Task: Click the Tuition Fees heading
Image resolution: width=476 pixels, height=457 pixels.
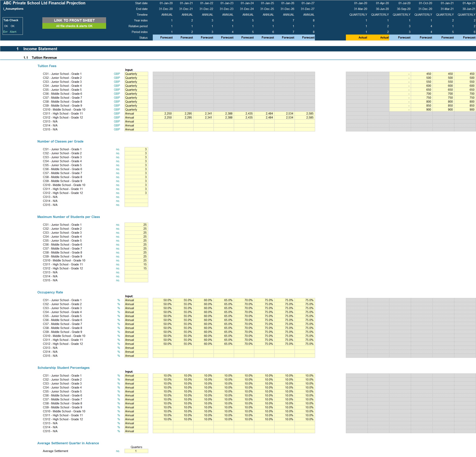Action: [47, 66]
